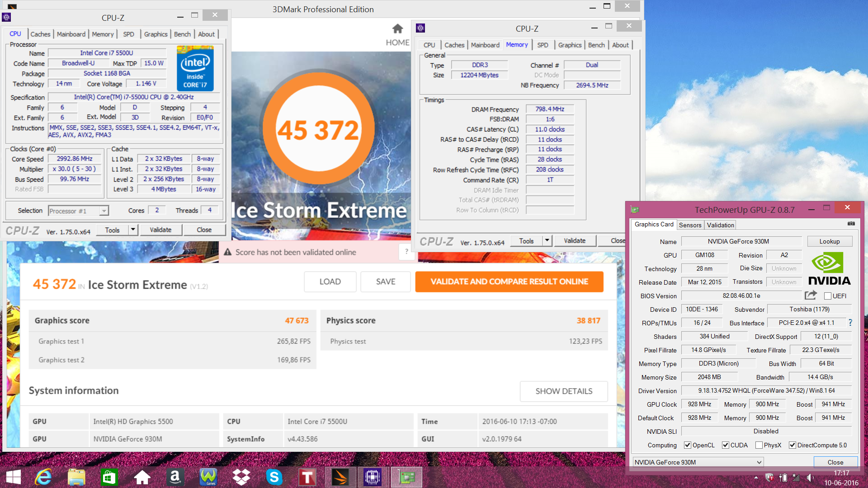Click SHOW DETAILS for system information
This screenshot has height=488, width=868.
pos(564,391)
